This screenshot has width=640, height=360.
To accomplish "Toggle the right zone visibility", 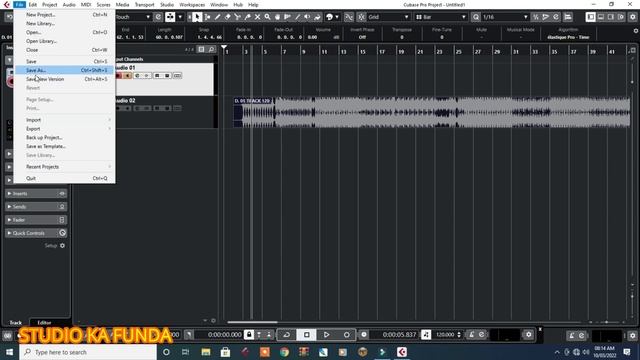I will pos(611,17).
